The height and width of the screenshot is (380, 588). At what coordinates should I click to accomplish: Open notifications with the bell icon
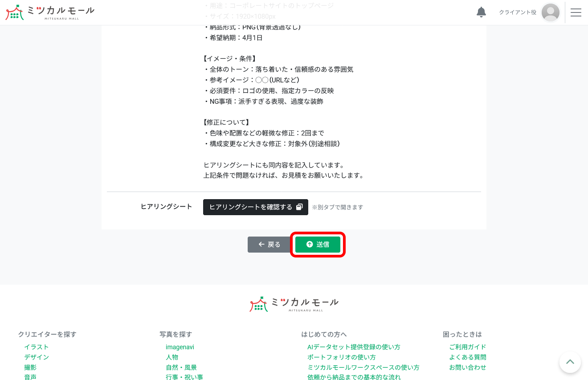click(x=481, y=12)
